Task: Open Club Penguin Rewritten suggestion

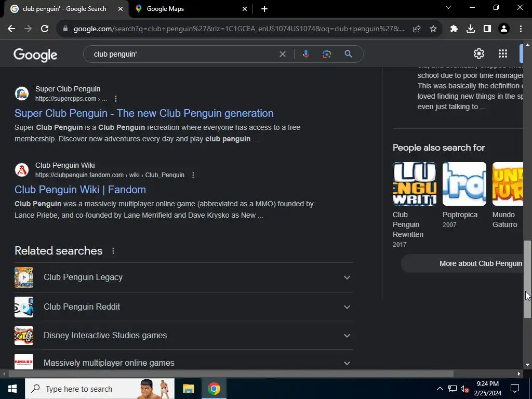Action: [415, 205]
